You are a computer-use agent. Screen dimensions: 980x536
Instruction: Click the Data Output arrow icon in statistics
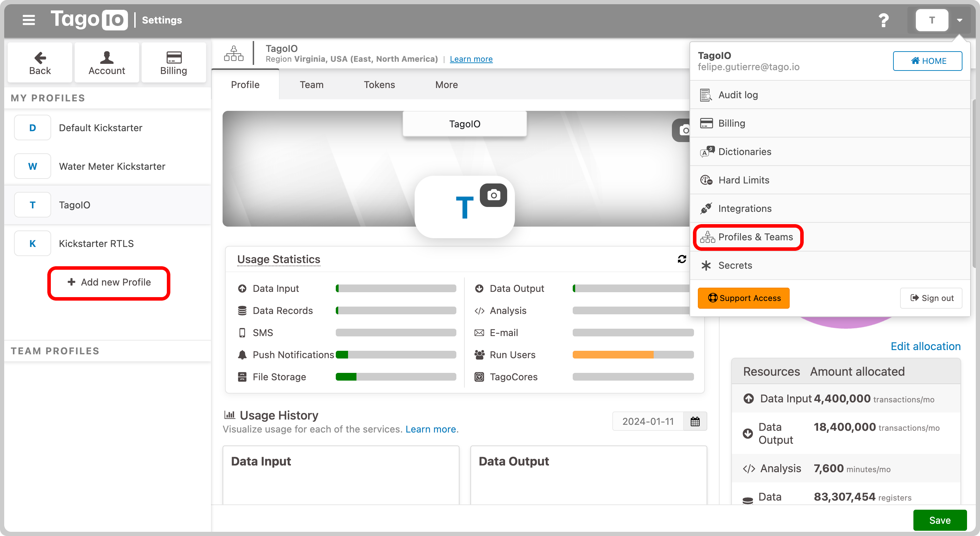[479, 289]
